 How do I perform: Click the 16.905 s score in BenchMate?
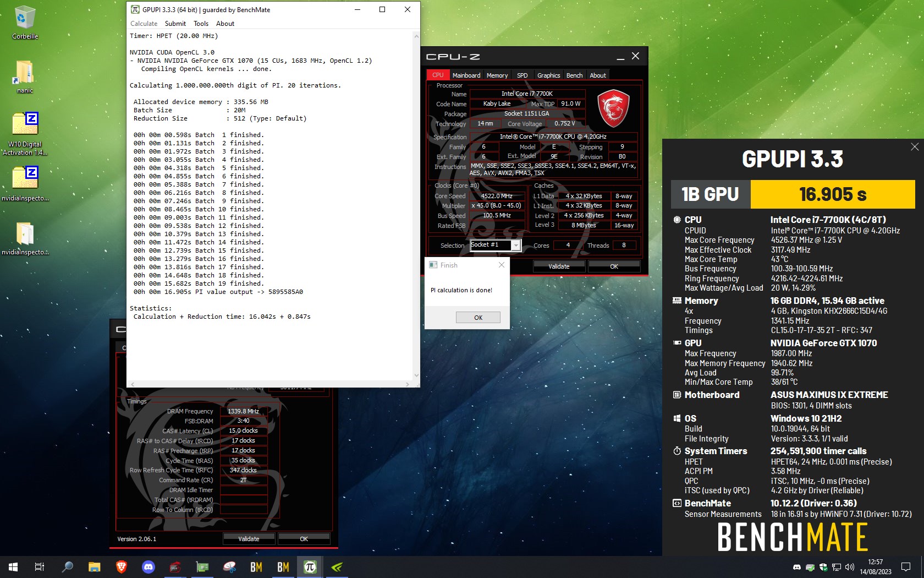[x=833, y=194]
